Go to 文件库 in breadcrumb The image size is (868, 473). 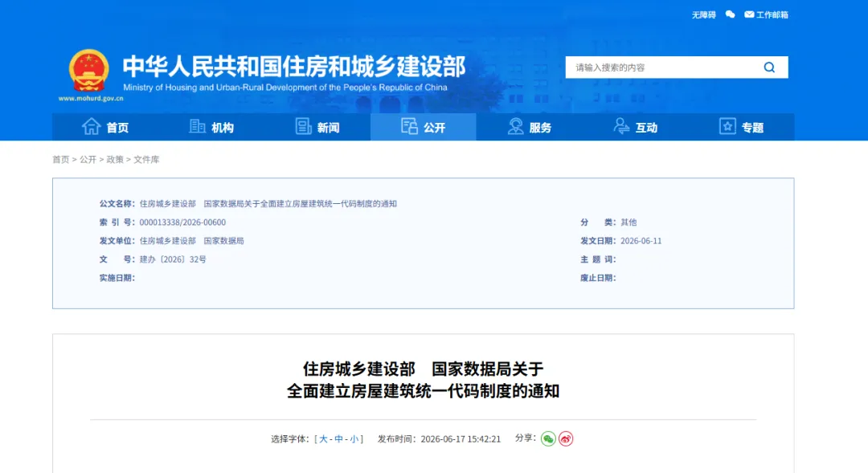click(x=146, y=159)
